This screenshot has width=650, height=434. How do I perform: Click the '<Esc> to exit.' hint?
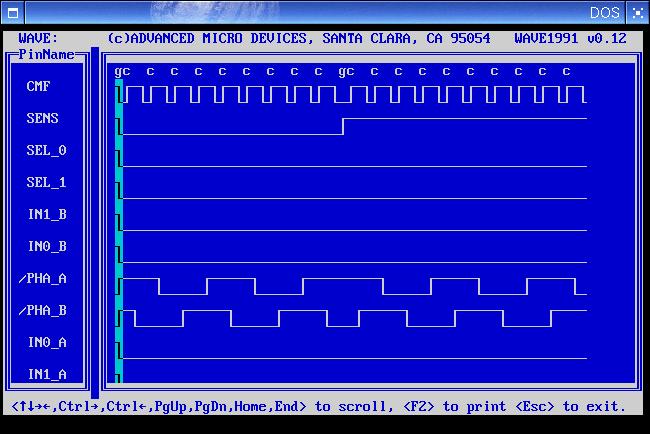click(x=570, y=406)
